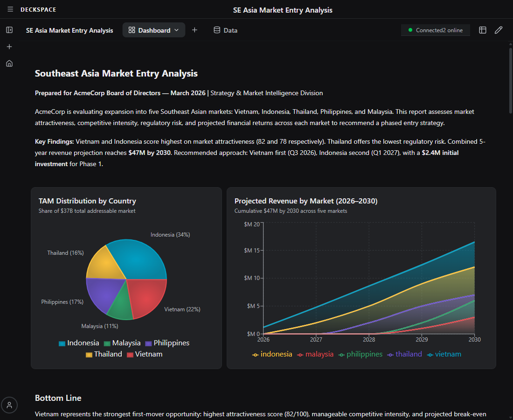513x420 pixels.
Task: Toggle Malaysia in the pie chart legend
Action: [x=122, y=343]
